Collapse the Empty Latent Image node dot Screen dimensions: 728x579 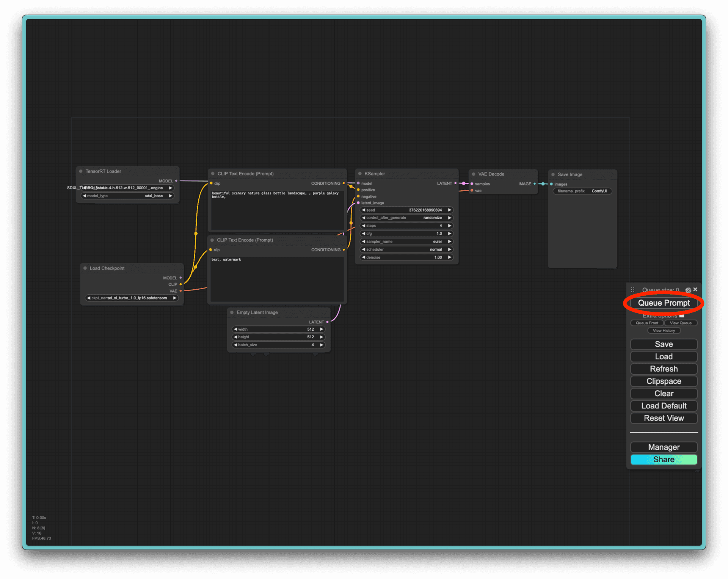[232, 312]
